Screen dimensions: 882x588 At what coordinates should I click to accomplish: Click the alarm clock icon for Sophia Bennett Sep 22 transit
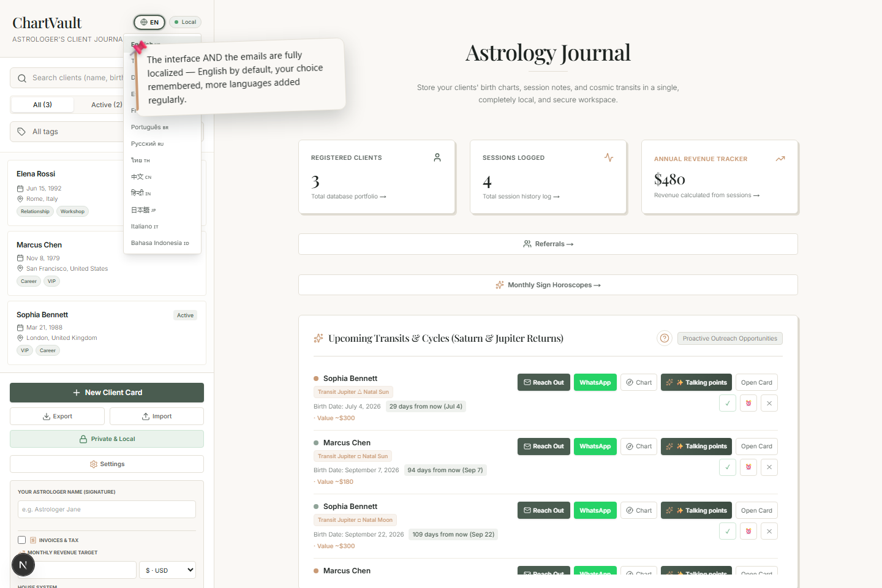[x=748, y=531]
